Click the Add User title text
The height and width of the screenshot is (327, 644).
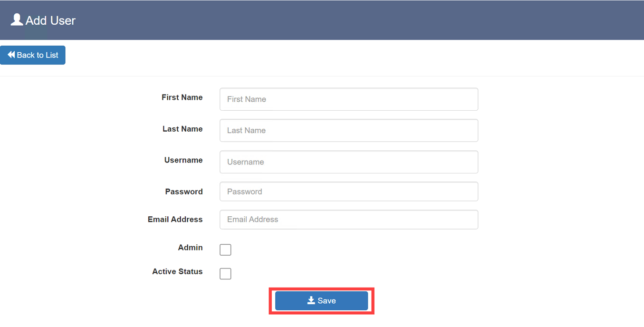point(50,20)
